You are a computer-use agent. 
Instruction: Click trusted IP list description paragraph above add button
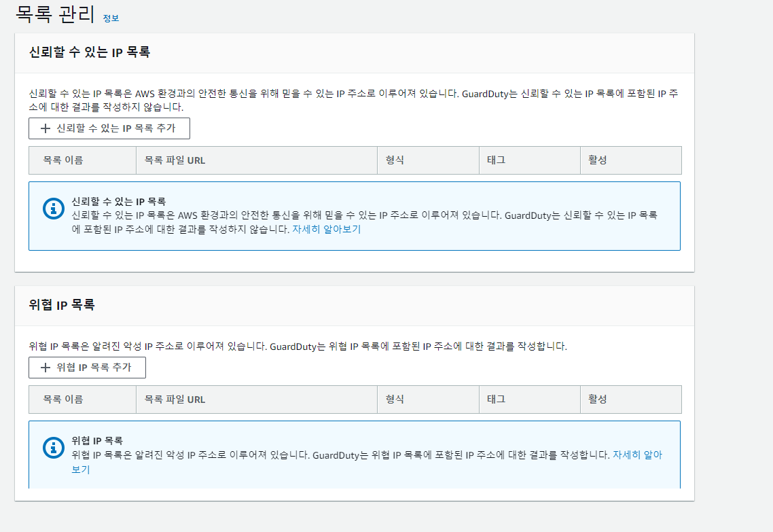tap(353, 100)
